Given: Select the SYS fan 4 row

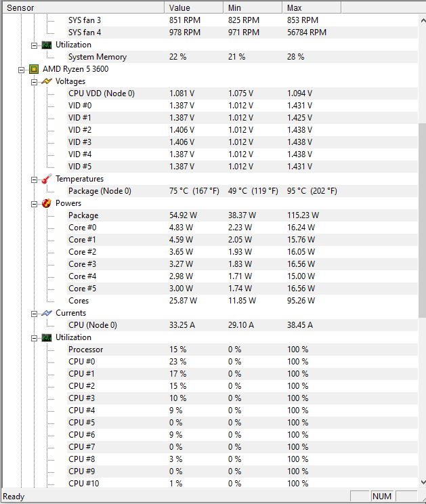Looking at the screenshot, I should tap(211, 33).
